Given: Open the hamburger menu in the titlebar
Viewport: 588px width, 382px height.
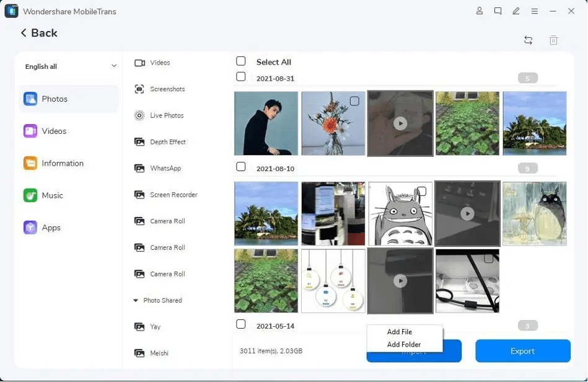Looking at the screenshot, I should click(535, 11).
